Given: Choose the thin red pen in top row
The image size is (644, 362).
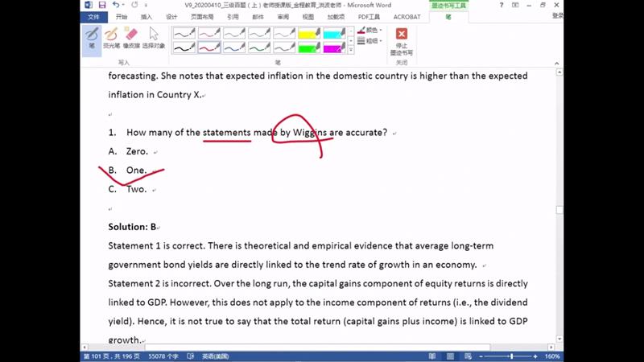Looking at the screenshot, I should tap(209, 33).
